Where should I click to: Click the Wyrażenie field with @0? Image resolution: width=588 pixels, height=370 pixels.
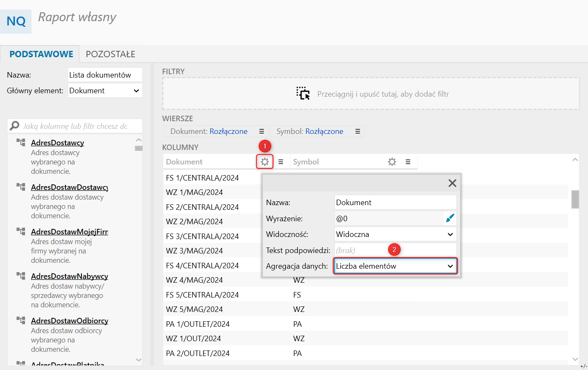click(389, 219)
